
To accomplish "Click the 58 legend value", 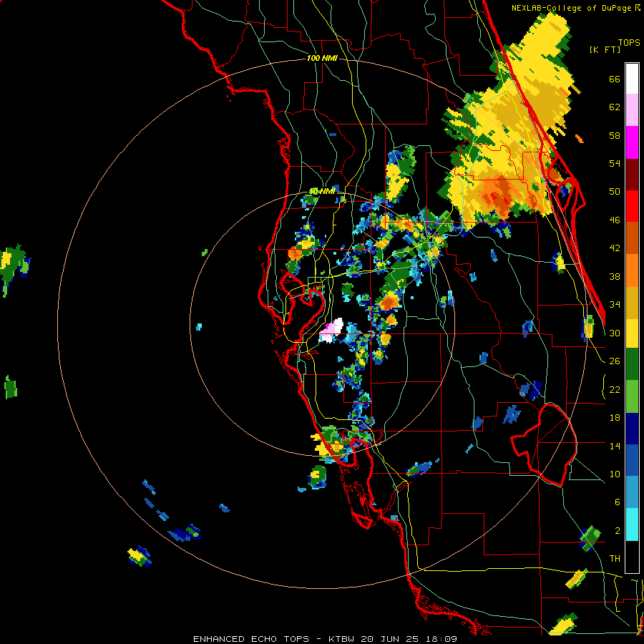I will coord(615,135).
